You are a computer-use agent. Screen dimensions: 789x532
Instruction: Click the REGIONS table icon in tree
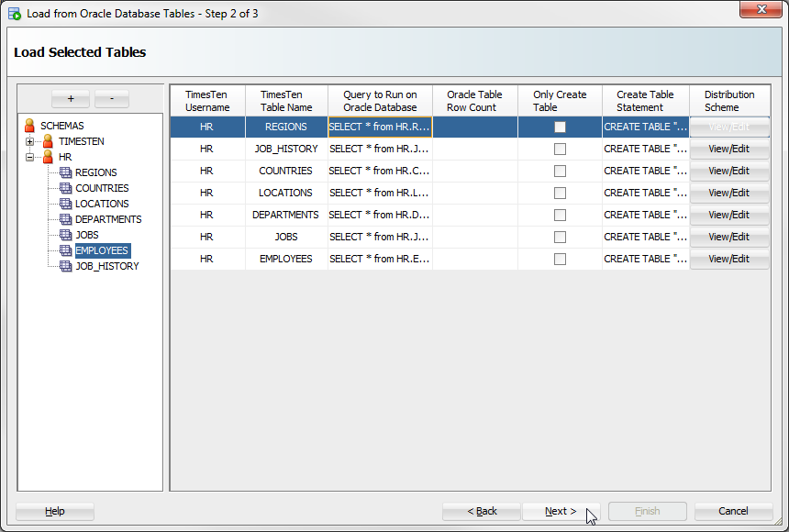pos(66,172)
